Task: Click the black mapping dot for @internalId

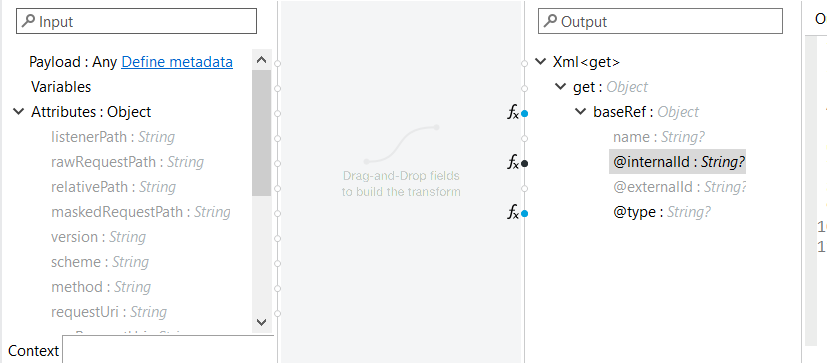Action: point(524,164)
